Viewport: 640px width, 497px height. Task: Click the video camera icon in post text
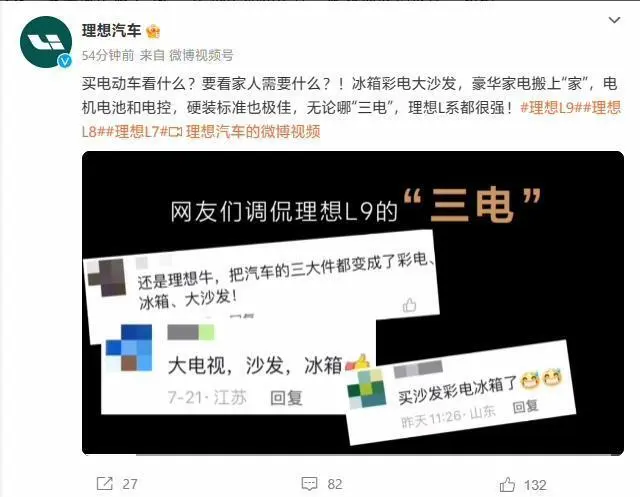[175, 132]
